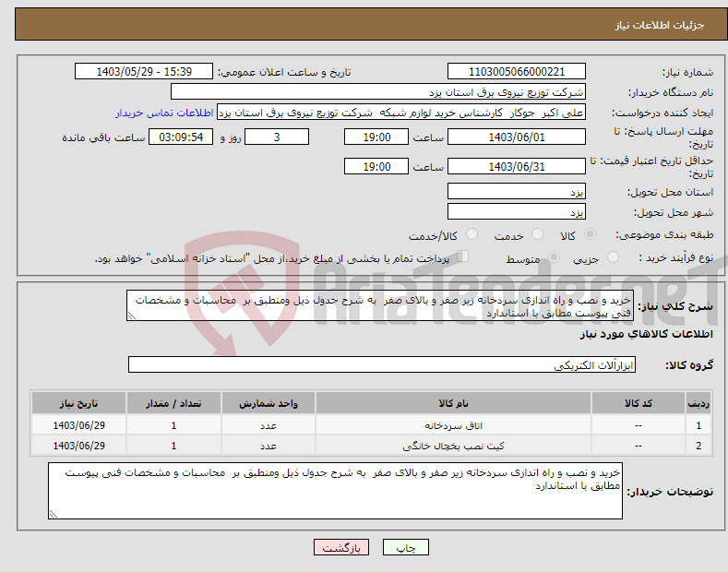Click the بازگشت back button
This screenshot has height=572, width=728.
tap(341, 548)
